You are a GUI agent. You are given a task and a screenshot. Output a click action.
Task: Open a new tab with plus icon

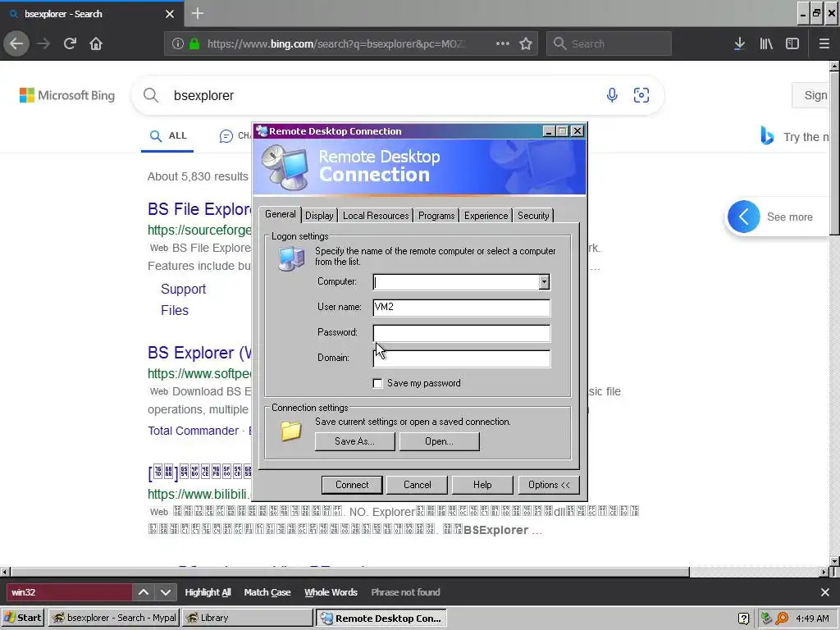pyautogui.click(x=197, y=13)
